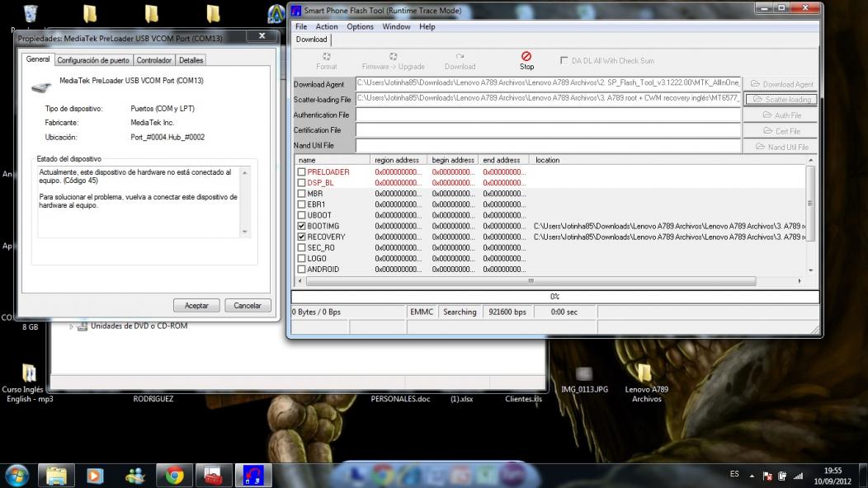Click the Auth File button
This screenshot has width=868, height=488.
coord(781,115)
